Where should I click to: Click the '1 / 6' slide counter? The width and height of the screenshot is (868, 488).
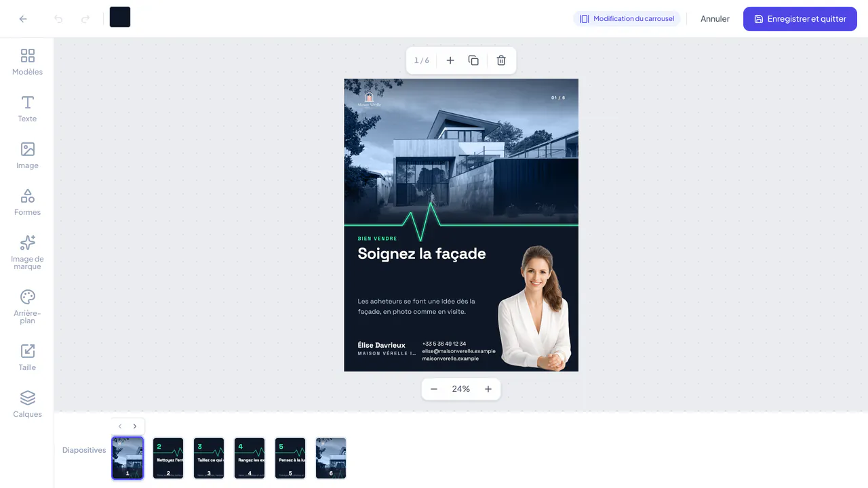point(422,60)
